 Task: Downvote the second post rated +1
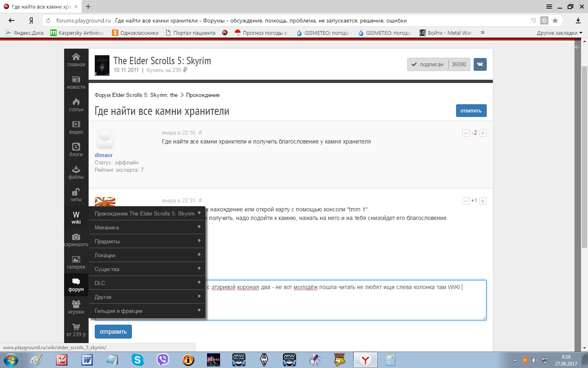pos(466,201)
